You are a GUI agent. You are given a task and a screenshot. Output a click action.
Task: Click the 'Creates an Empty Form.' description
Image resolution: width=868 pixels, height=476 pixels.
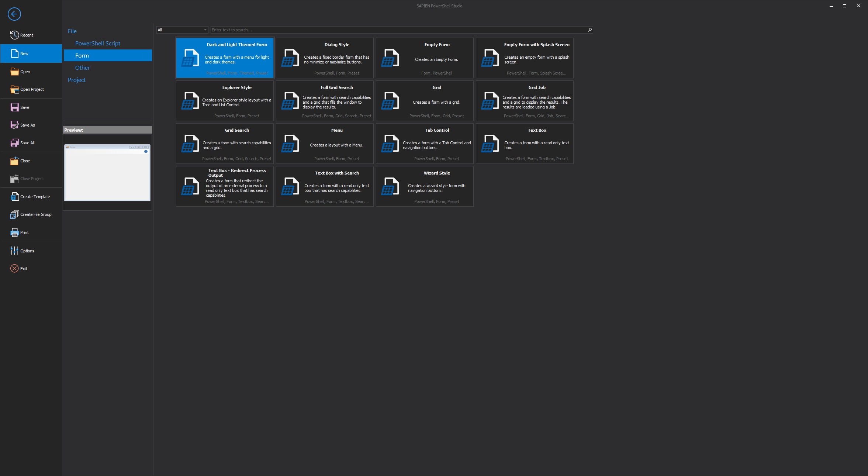coord(436,59)
